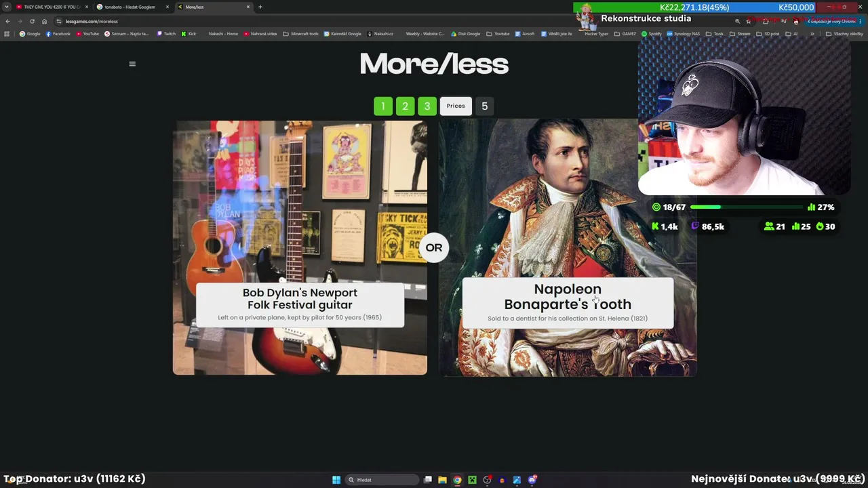The image size is (868, 488).
Task: Open the Windows Start menu
Action: click(x=336, y=480)
